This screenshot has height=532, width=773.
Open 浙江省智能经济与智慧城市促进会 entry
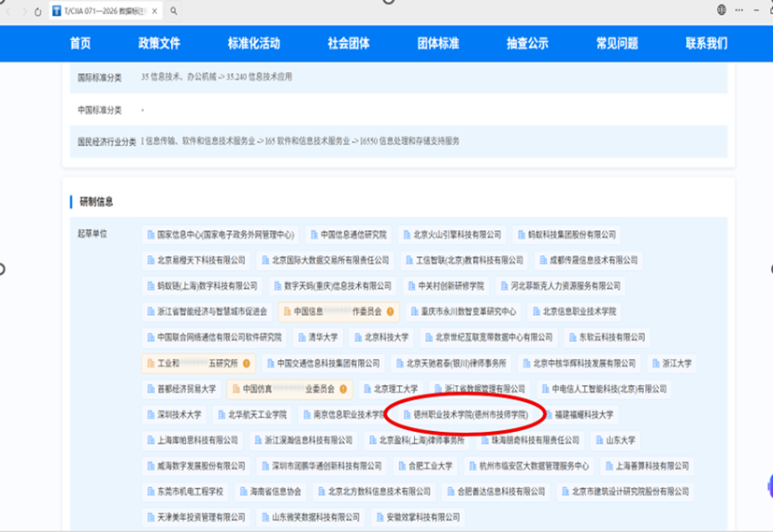(x=208, y=311)
